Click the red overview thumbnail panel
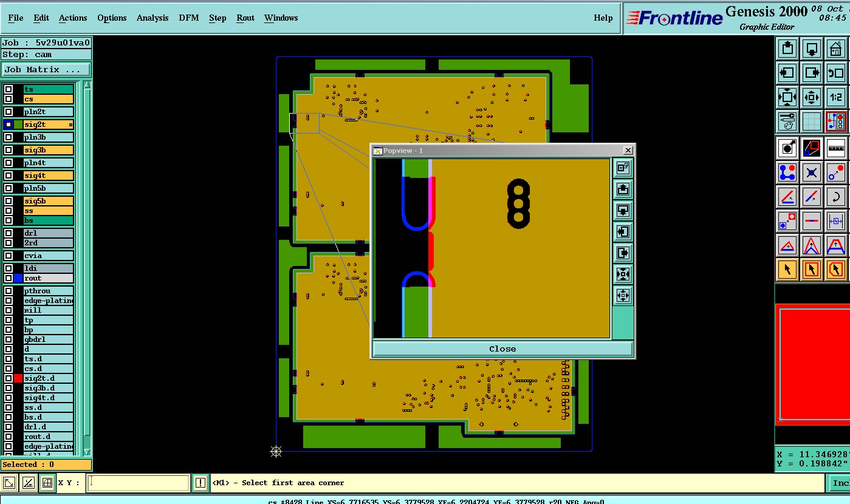Image resolution: width=850 pixels, height=504 pixels. pos(814,364)
